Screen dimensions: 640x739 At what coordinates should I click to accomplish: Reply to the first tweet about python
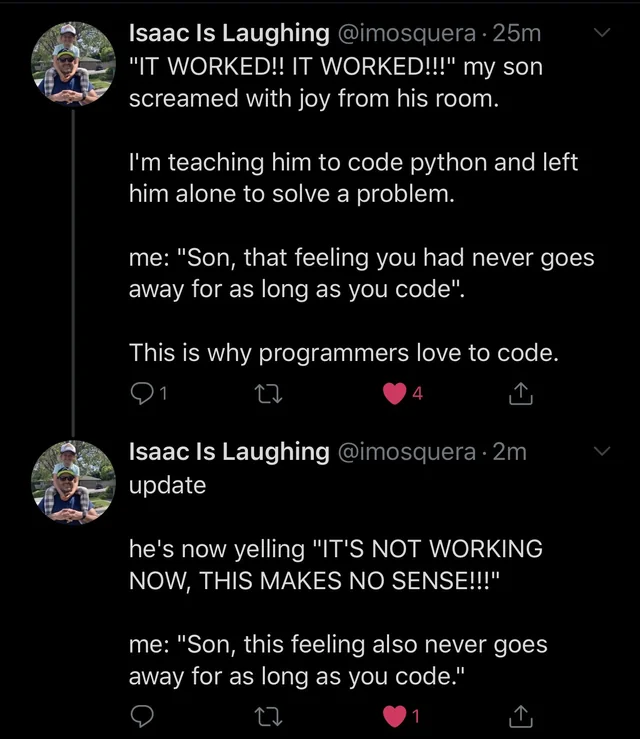(142, 394)
